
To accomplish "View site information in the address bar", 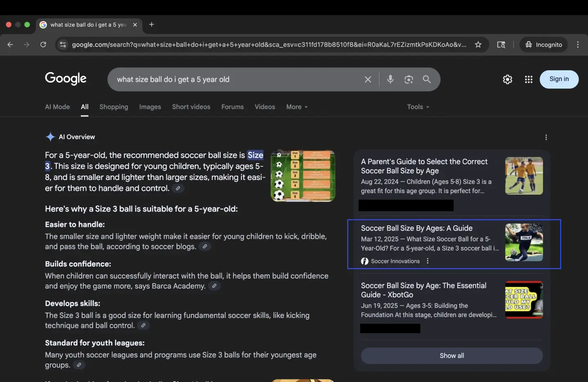I will click(x=63, y=44).
